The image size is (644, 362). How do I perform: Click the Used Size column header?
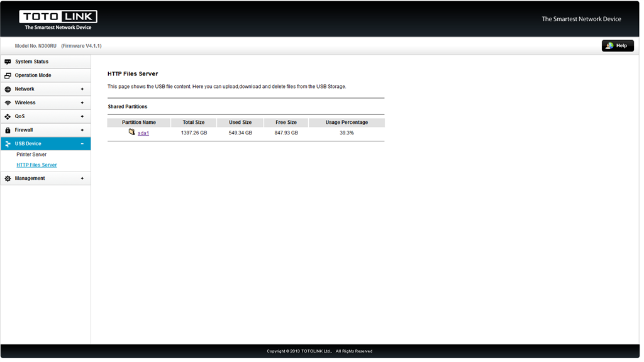tap(240, 123)
